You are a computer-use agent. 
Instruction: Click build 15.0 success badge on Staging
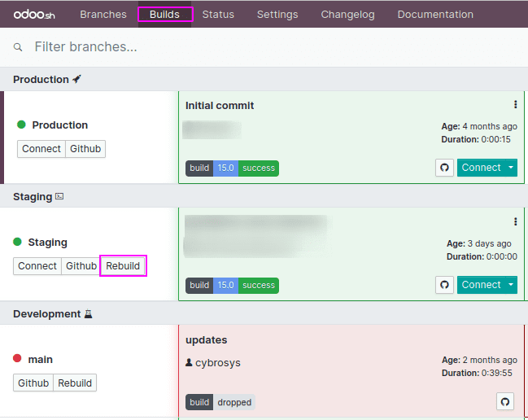232,285
